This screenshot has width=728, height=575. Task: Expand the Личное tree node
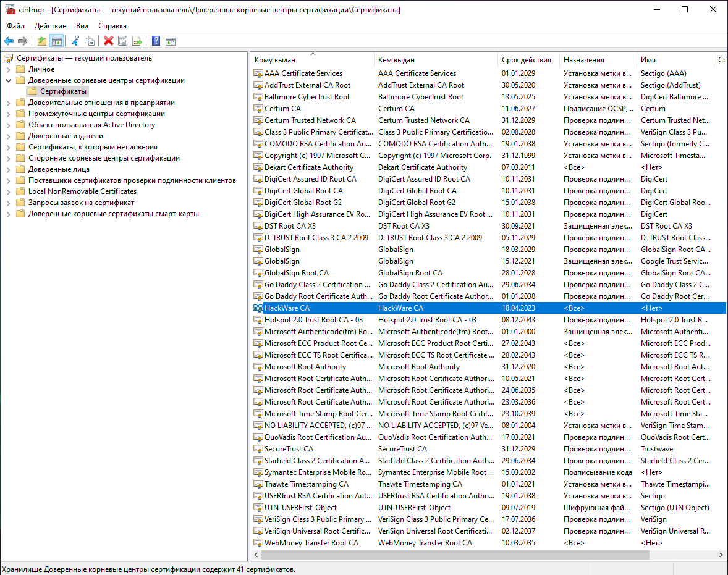click(x=9, y=69)
